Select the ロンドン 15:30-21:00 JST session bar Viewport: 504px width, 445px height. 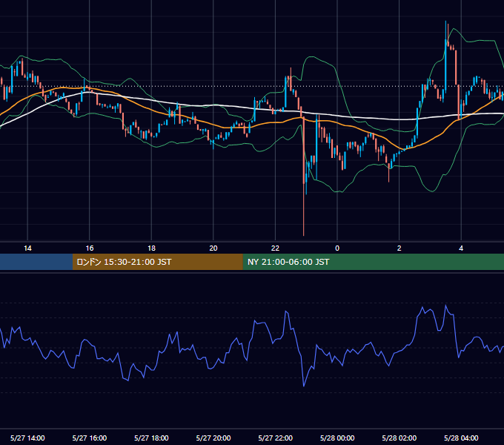[x=157, y=262]
